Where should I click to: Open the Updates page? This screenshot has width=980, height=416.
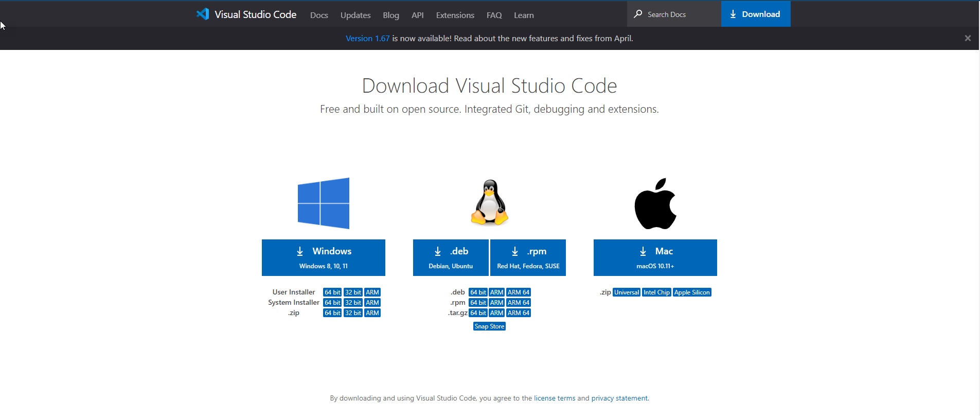355,15
